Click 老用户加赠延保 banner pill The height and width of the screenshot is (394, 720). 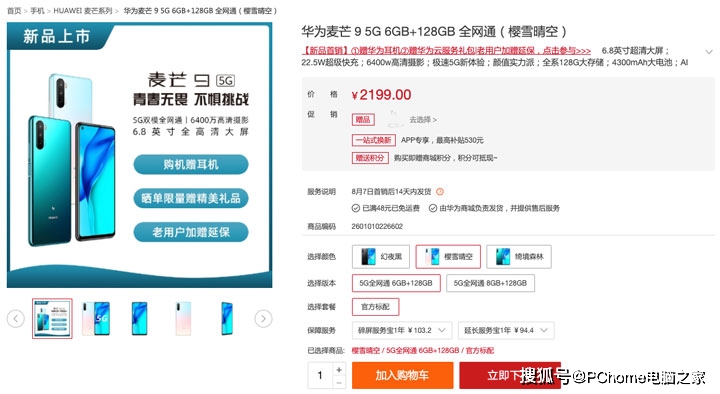[x=191, y=232]
